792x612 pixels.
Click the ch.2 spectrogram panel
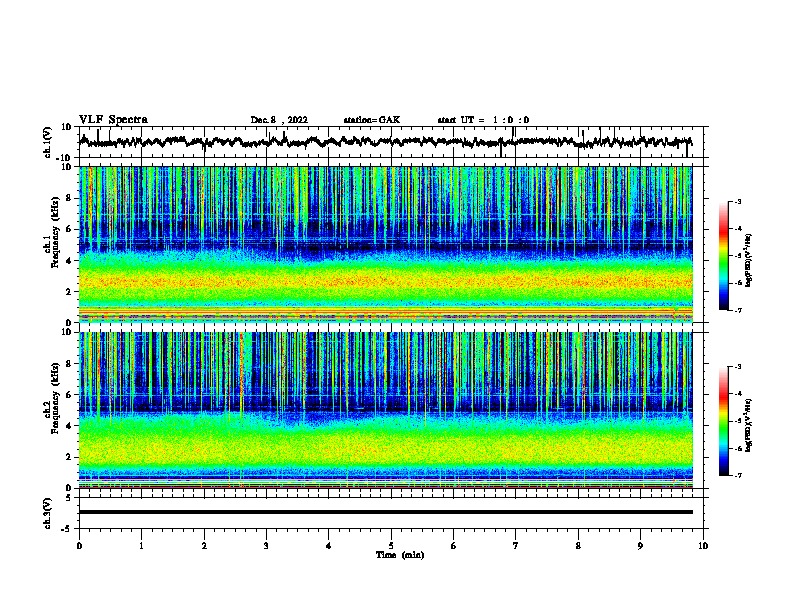tap(386, 410)
